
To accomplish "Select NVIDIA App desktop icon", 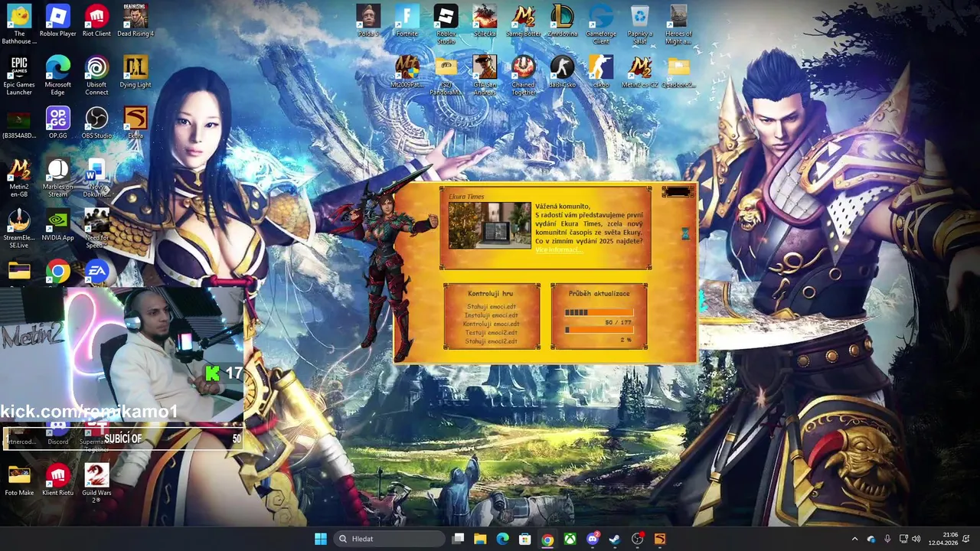I will tap(57, 226).
